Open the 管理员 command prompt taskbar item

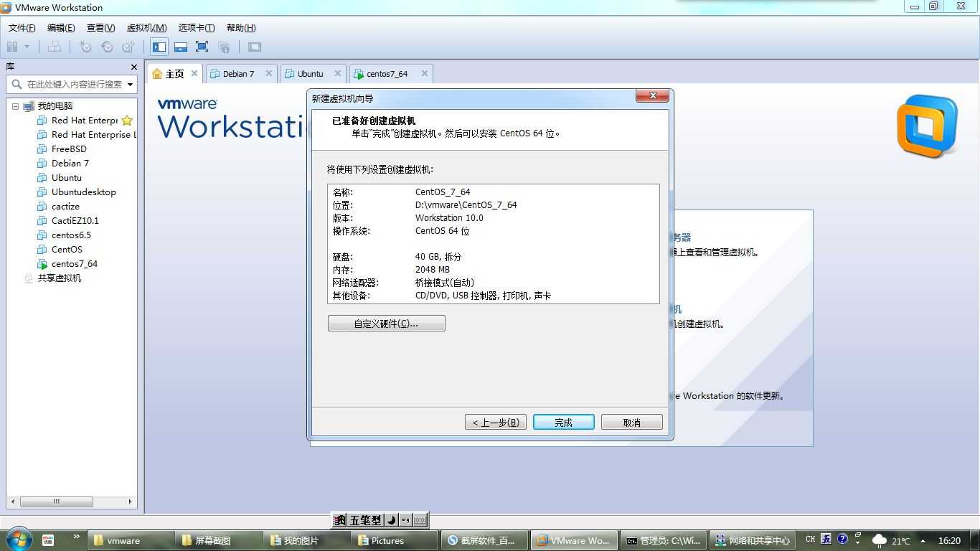click(x=663, y=540)
